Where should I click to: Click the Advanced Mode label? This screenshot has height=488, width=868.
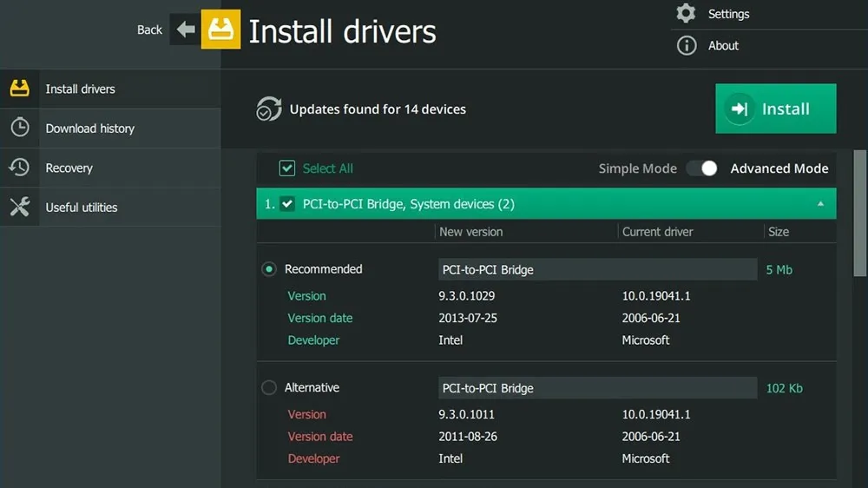tap(779, 168)
